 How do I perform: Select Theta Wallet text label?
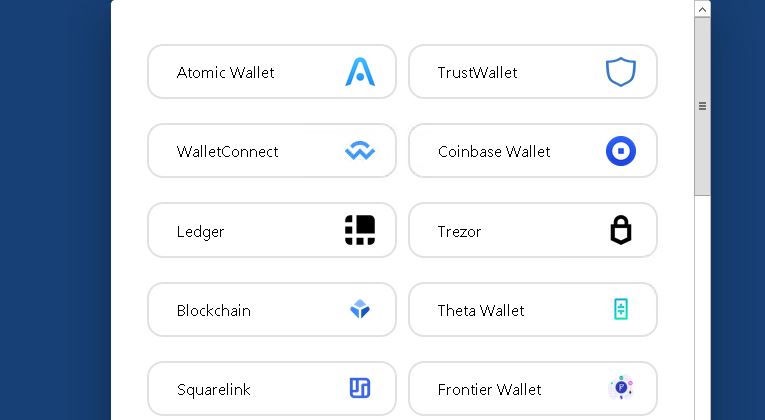pyautogui.click(x=481, y=310)
